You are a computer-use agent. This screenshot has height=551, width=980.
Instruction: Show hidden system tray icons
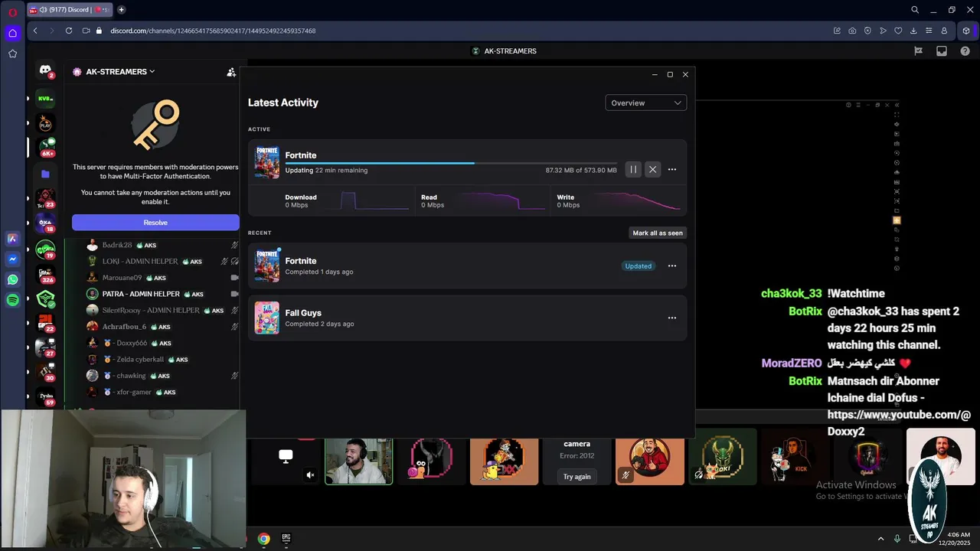(880, 539)
